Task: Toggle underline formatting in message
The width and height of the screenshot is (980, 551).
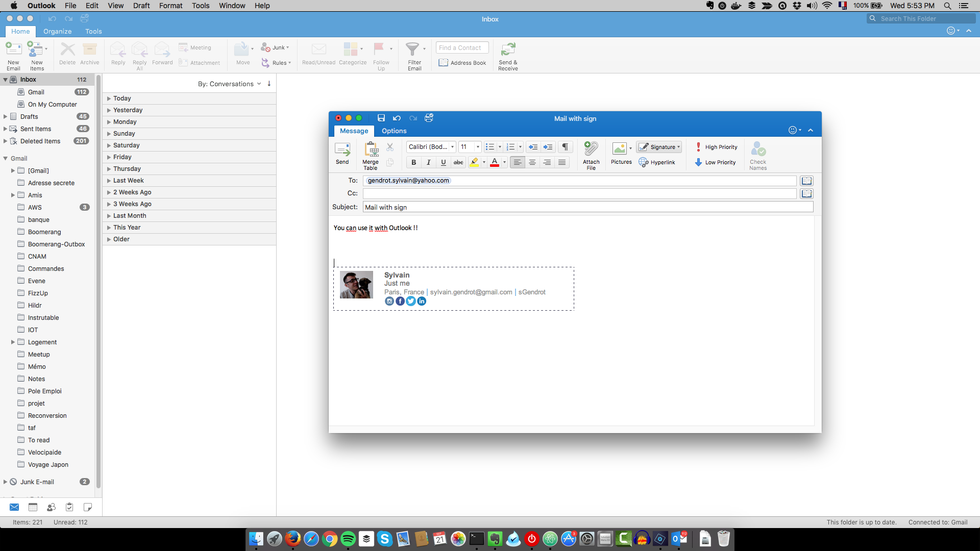Action: pyautogui.click(x=443, y=162)
